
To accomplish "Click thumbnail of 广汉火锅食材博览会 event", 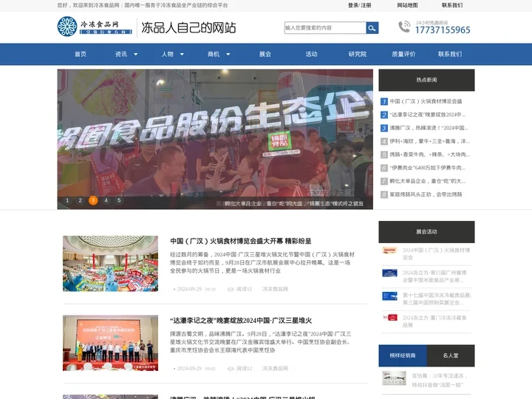I will click(x=389, y=250).
